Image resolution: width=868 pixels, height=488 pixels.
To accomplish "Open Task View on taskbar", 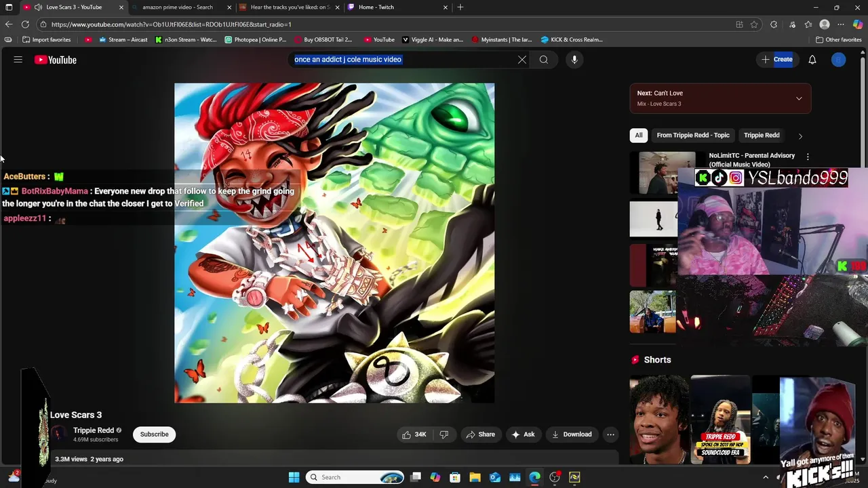I will click(x=416, y=477).
